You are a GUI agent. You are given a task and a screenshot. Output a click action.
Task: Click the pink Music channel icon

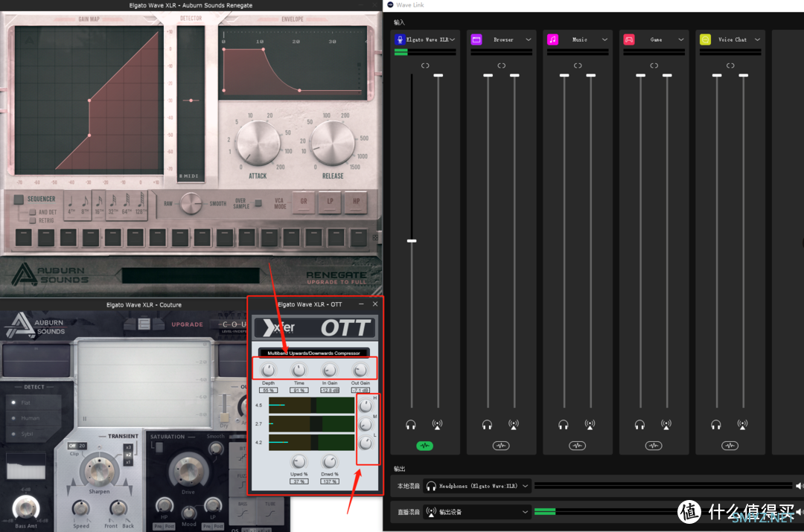[x=552, y=39]
